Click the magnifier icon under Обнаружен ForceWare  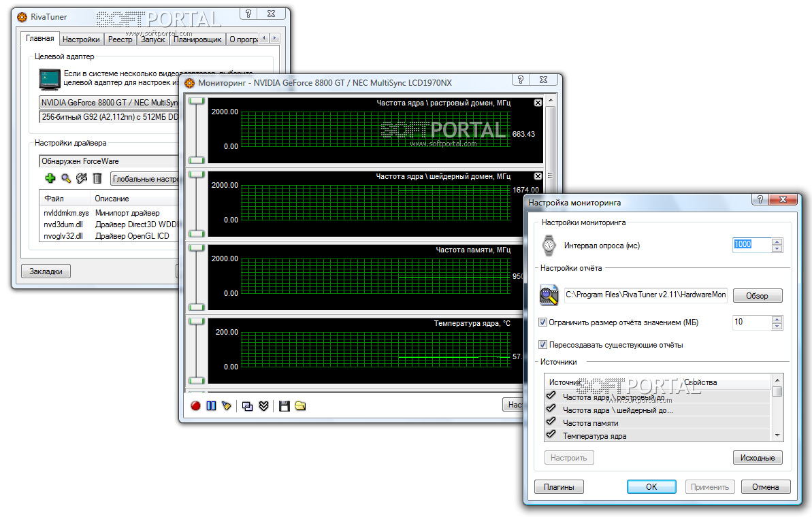(66, 178)
